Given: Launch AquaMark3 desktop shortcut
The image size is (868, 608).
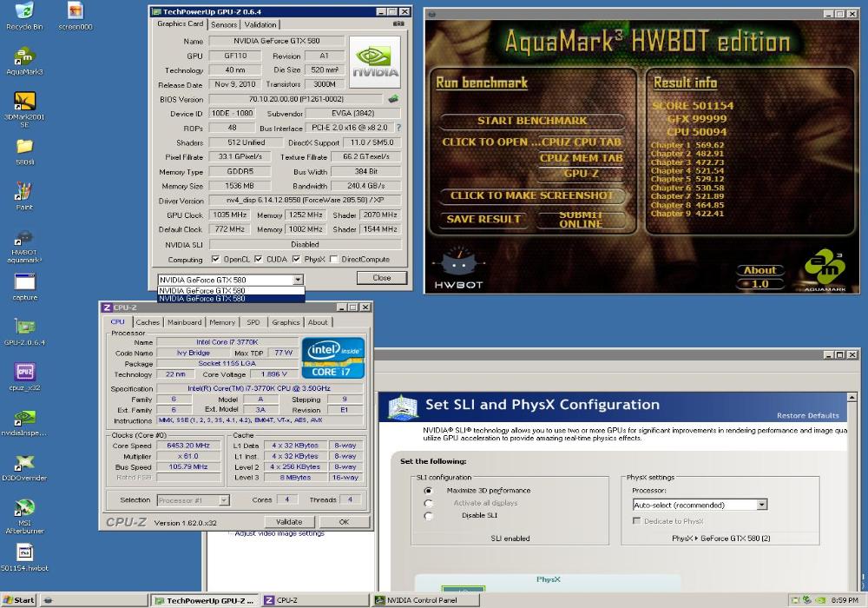Looking at the screenshot, I should pos(24,61).
